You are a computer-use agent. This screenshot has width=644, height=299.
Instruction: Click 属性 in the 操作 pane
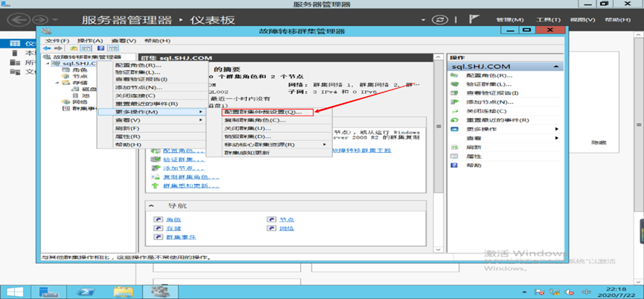(x=474, y=157)
